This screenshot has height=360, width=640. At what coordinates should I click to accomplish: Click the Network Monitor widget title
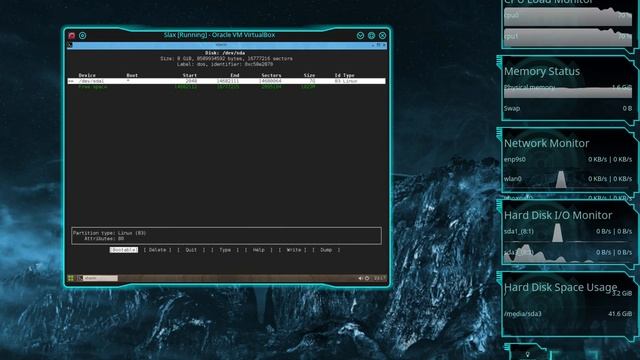pyautogui.click(x=546, y=143)
